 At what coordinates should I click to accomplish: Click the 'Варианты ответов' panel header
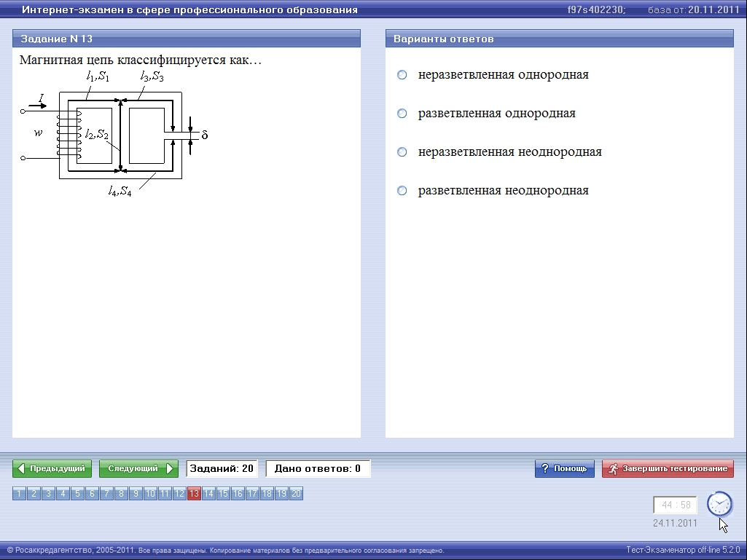coord(559,39)
